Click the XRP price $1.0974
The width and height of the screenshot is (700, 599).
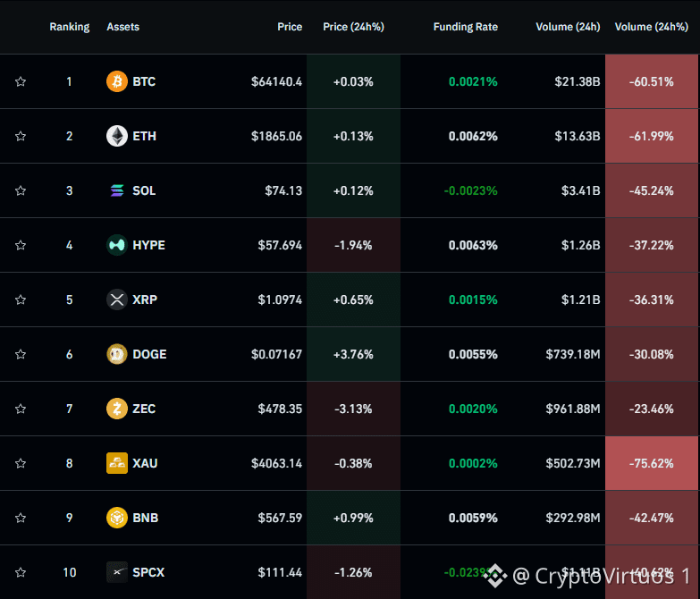pyautogui.click(x=280, y=299)
